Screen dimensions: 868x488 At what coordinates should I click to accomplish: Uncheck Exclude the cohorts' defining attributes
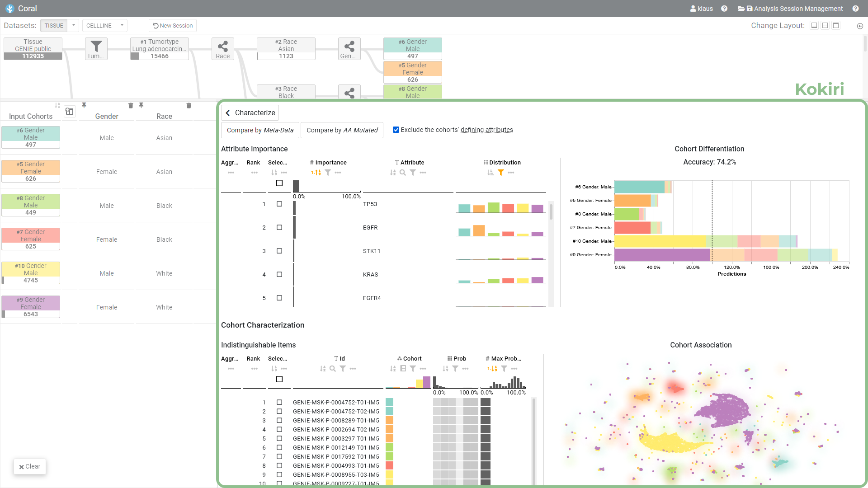pyautogui.click(x=396, y=130)
